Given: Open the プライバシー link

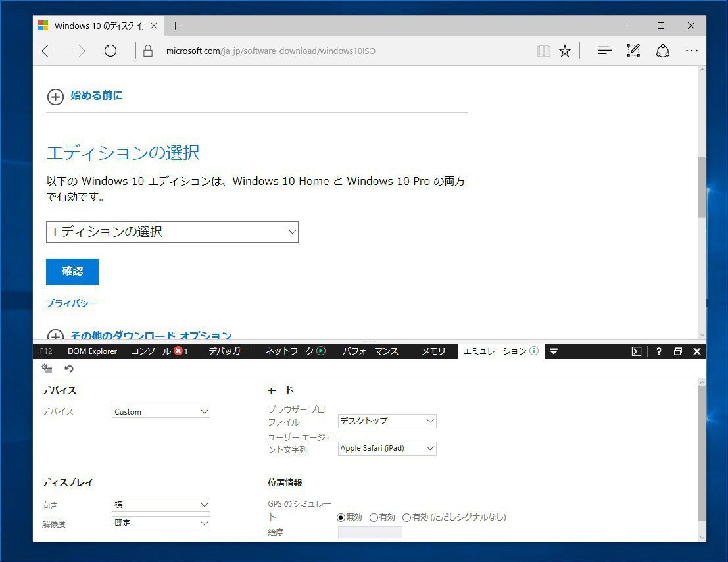Looking at the screenshot, I should (x=71, y=303).
